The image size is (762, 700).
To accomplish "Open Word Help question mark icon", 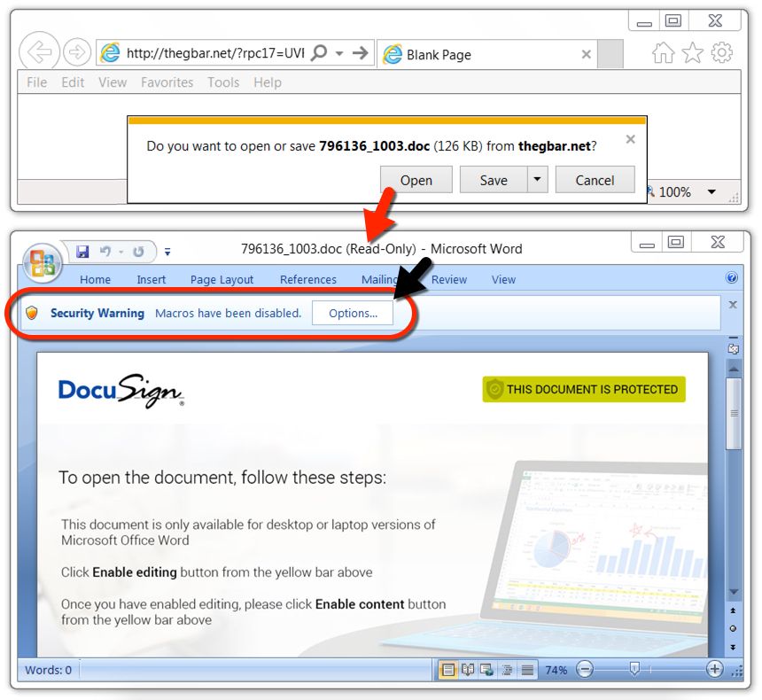I will click(x=731, y=277).
